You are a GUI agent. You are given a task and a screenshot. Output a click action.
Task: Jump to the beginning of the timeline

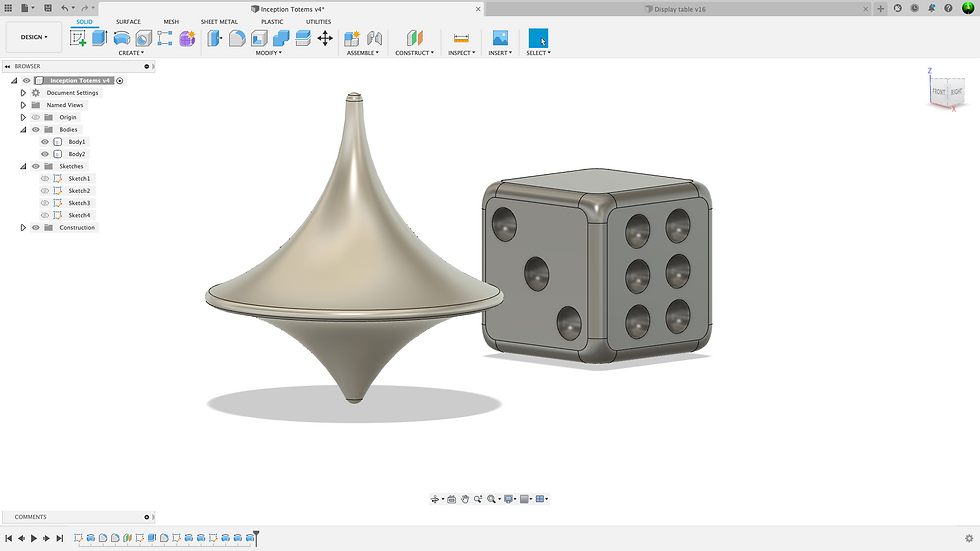click(9, 538)
